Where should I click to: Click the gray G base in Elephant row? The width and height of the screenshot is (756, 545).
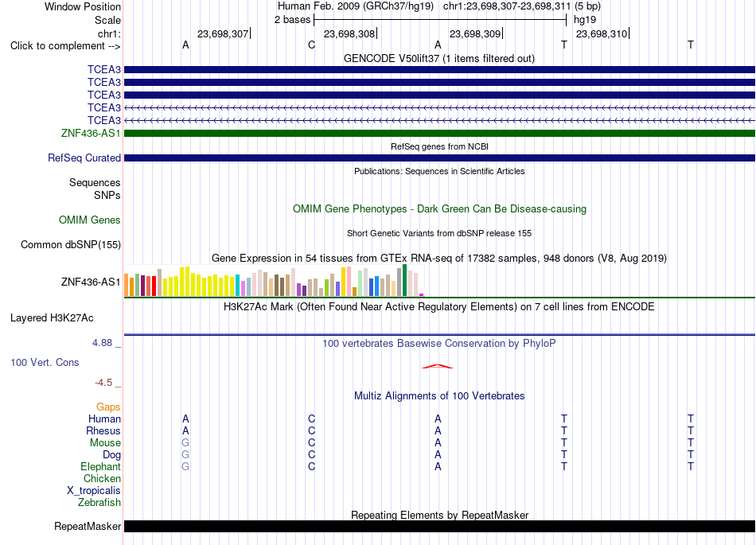click(185, 467)
